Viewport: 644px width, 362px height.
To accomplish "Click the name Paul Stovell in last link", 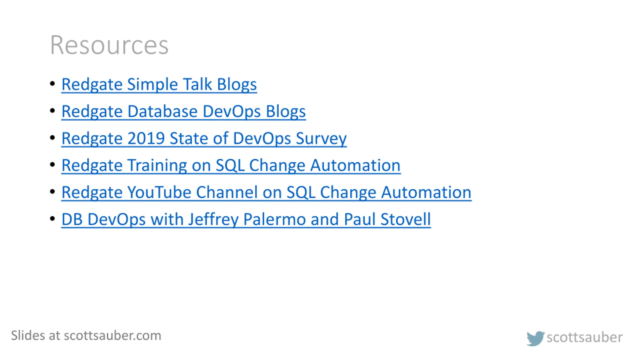I will (387, 219).
